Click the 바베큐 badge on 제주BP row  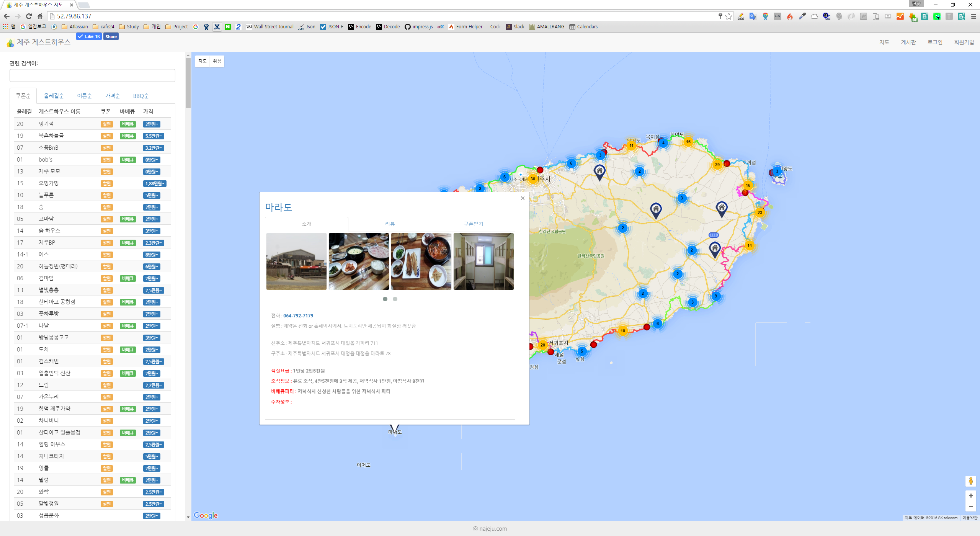pos(128,243)
